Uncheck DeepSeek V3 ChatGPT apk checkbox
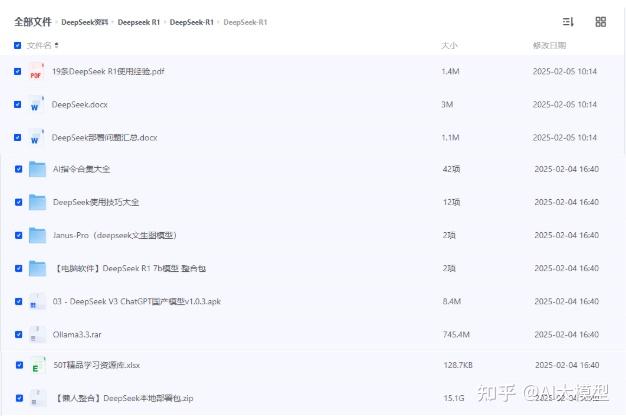This screenshot has width=626, height=419. pyautogui.click(x=19, y=301)
